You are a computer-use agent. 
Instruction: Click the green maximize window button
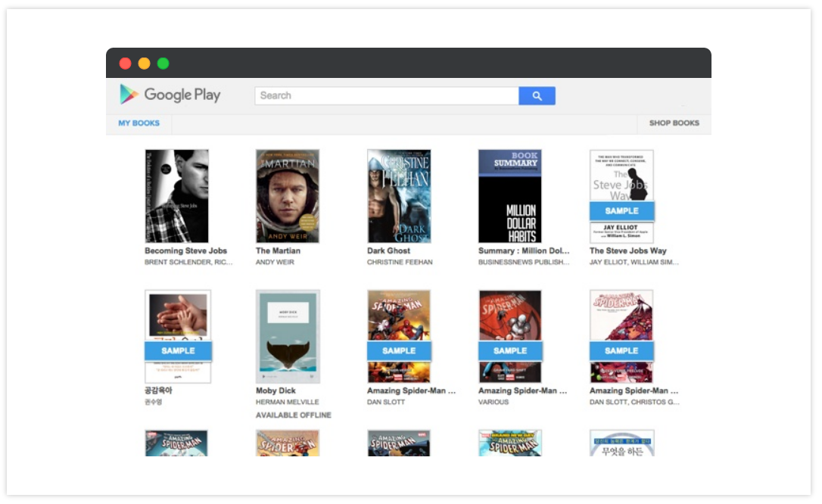pyautogui.click(x=163, y=64)
